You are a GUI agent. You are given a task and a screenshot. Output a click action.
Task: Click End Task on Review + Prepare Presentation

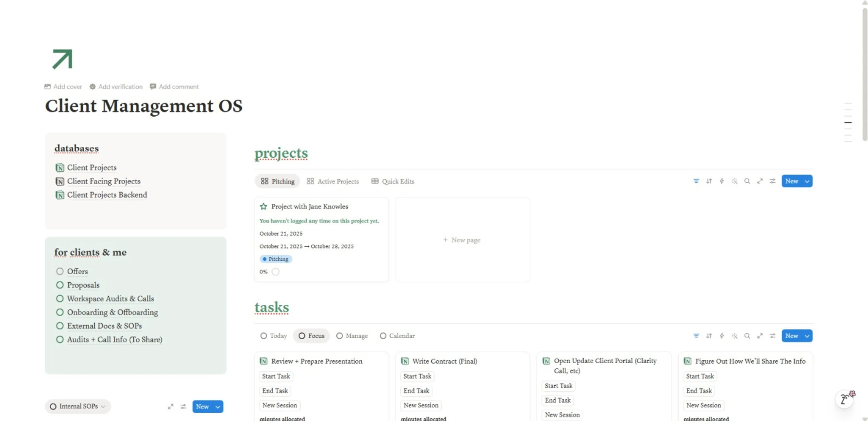[275, 391]
